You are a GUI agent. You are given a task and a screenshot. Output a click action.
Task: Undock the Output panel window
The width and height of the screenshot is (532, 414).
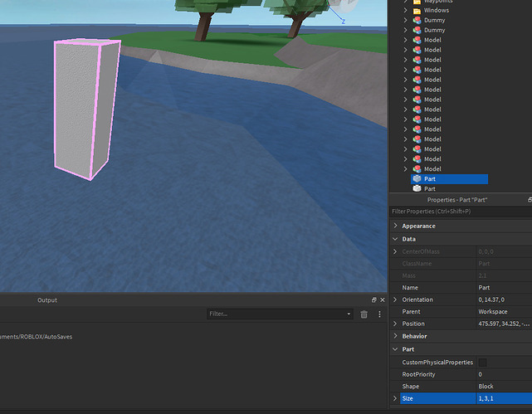373,300
